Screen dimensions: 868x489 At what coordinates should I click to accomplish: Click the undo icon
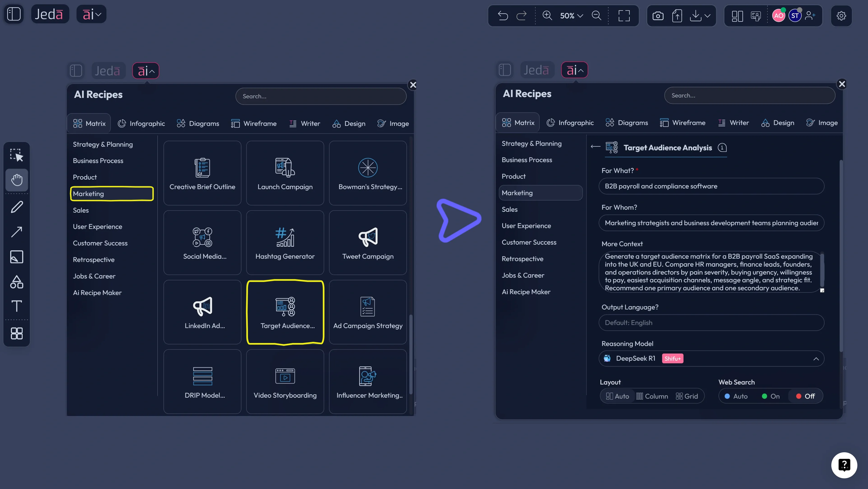click(503, 15)
